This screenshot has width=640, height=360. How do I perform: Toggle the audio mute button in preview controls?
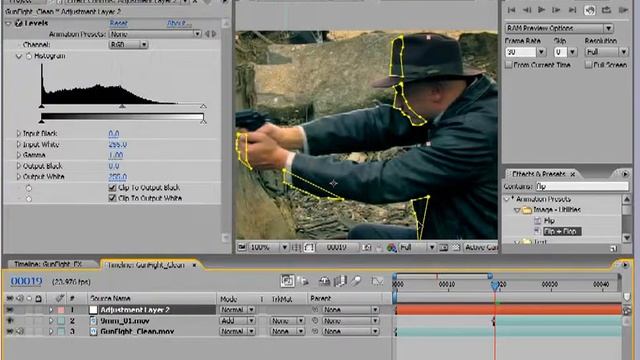pyautogui.click(x=589, y=10)
